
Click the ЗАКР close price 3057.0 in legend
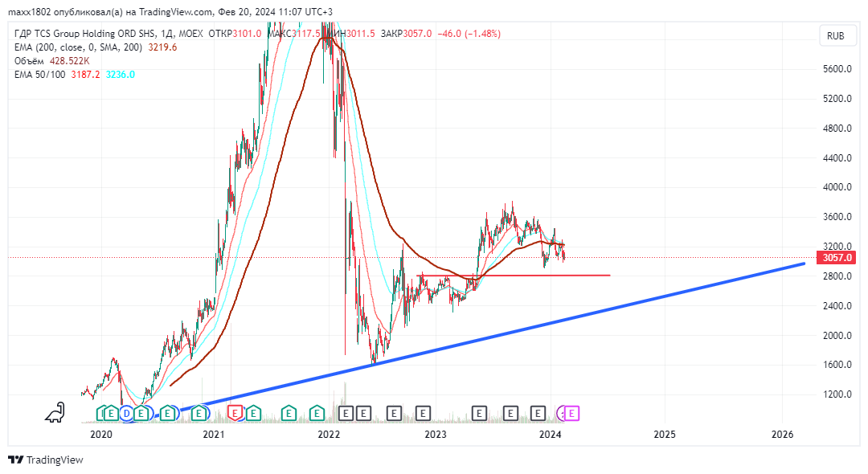coord(417,34)
